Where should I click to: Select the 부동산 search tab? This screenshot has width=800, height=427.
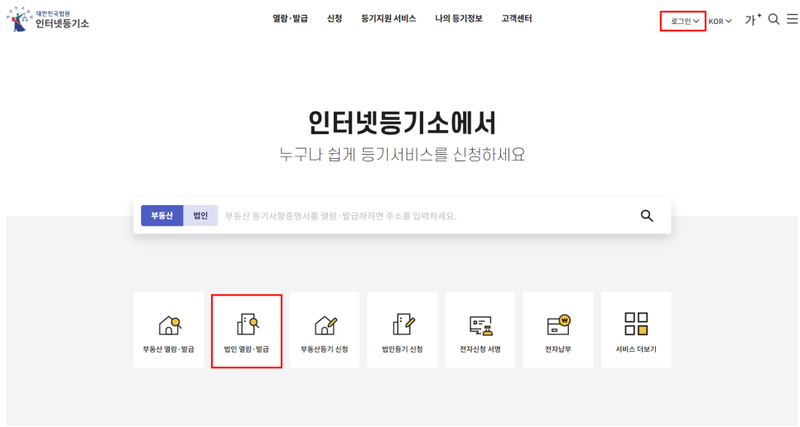(x=162, y=216)
